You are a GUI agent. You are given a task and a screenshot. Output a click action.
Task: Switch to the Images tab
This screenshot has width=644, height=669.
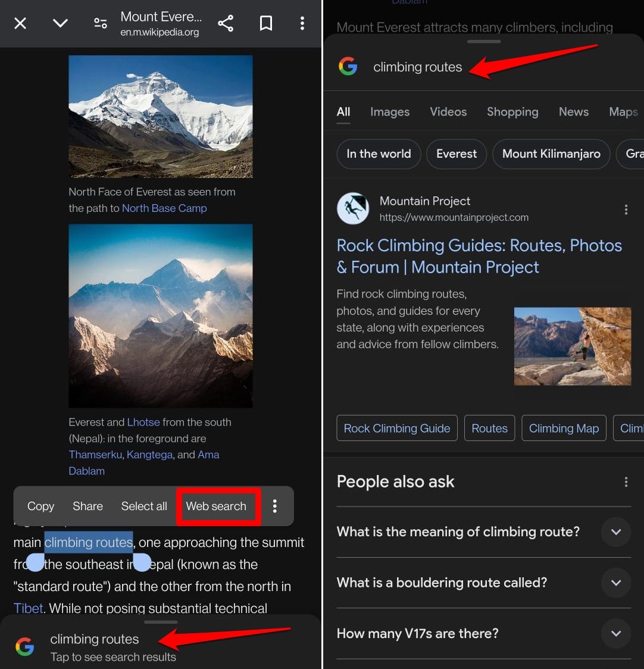pyautogui.click(x=390, y=112)
